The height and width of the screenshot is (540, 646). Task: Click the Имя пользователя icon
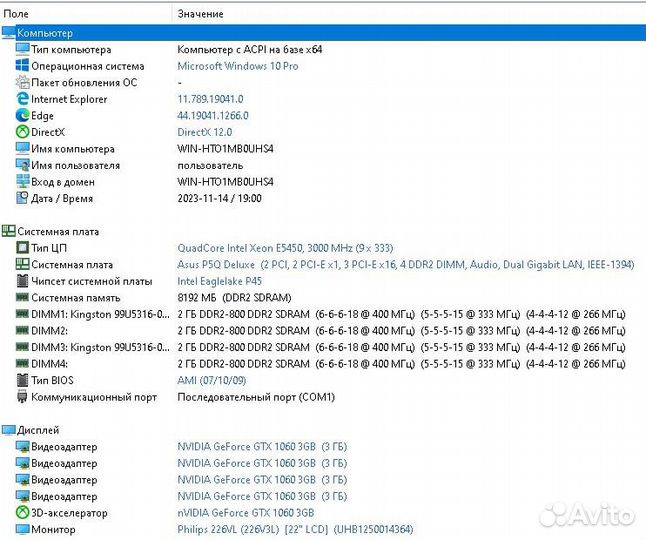click(22, 165)
